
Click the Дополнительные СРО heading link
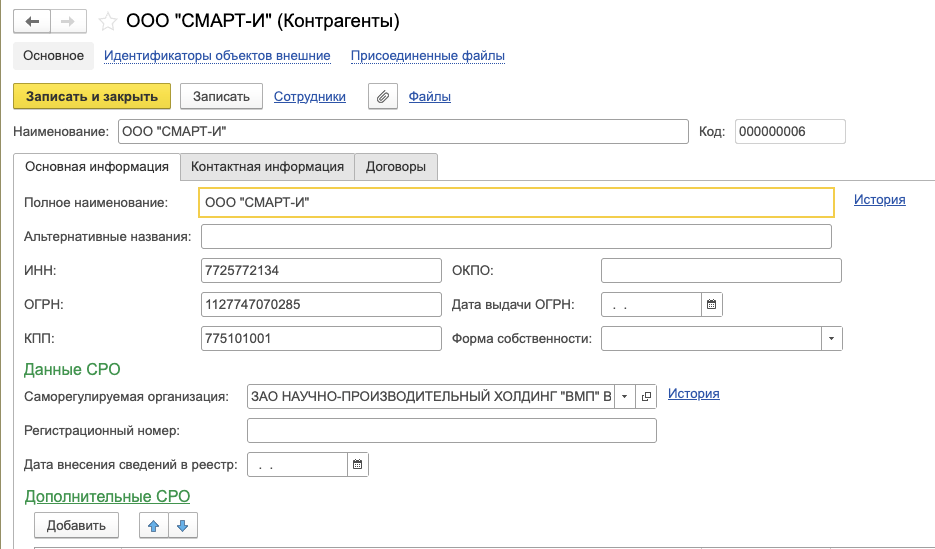[107, 497]
